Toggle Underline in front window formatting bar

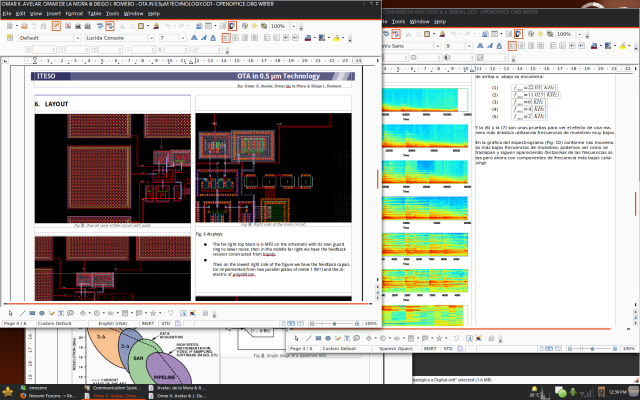[213, 38]
